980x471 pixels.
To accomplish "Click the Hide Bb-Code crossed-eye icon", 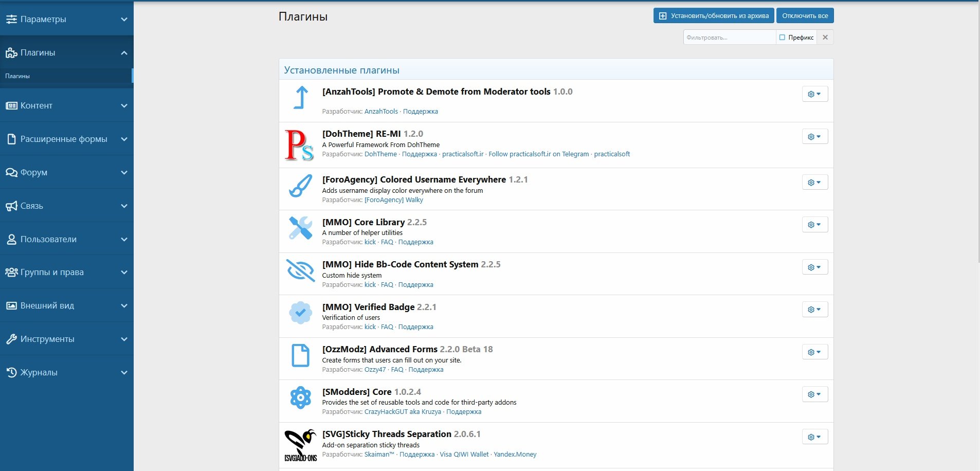I will 301,270.
